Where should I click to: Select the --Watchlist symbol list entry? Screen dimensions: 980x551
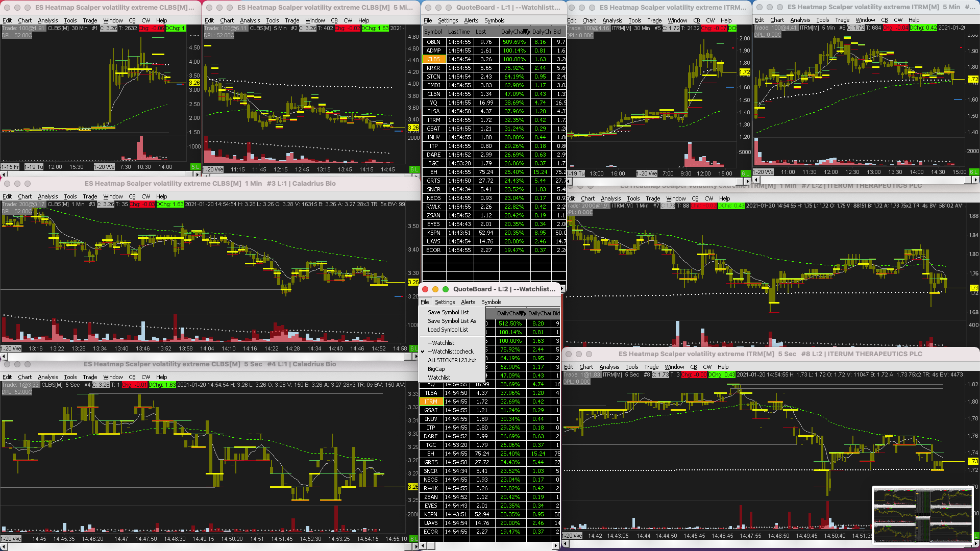(441, 343)
